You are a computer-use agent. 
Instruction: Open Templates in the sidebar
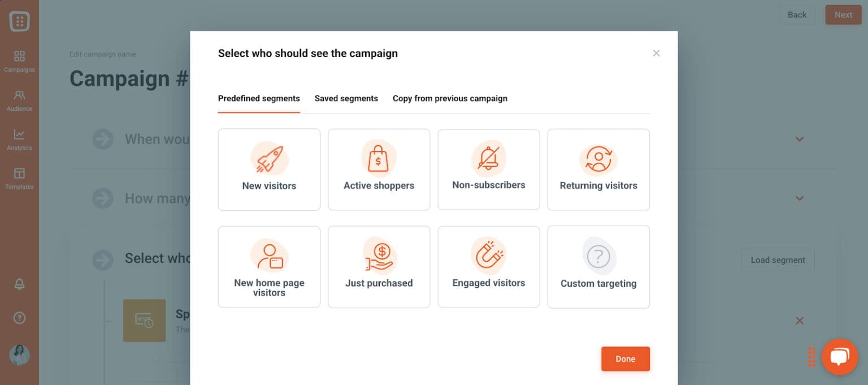(19, 178)
